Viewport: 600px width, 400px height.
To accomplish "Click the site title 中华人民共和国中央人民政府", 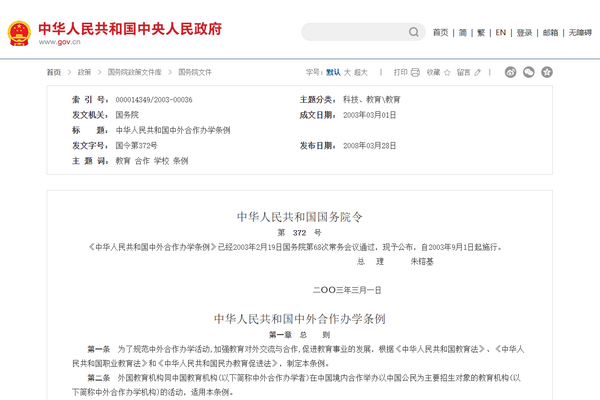I will click(130, 29).
